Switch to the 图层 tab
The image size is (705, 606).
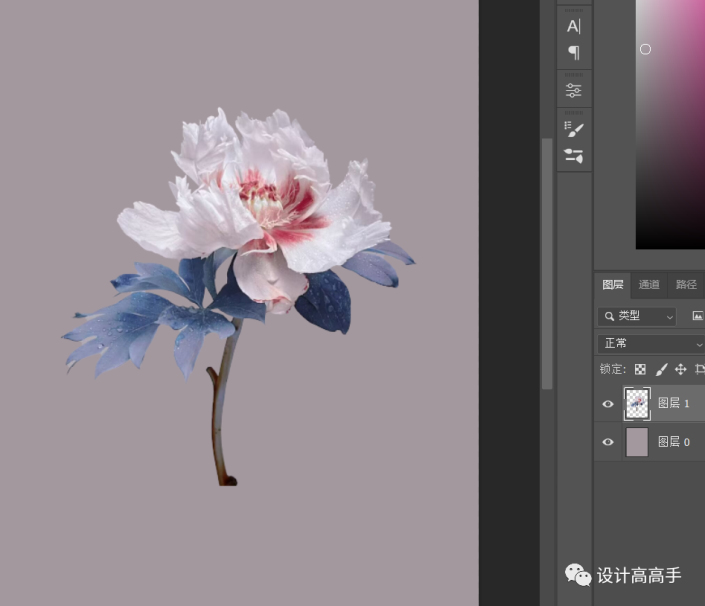coord(613,285)
